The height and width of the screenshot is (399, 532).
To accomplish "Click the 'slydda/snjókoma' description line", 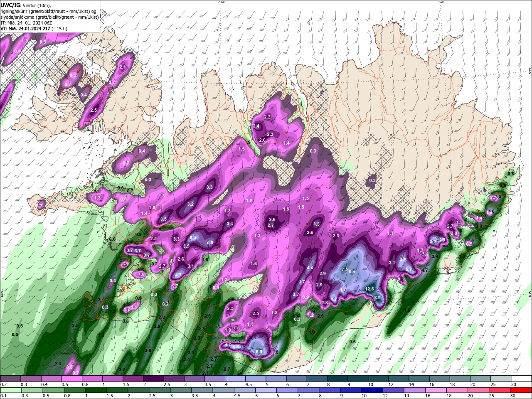I will [x=49, y=17].
